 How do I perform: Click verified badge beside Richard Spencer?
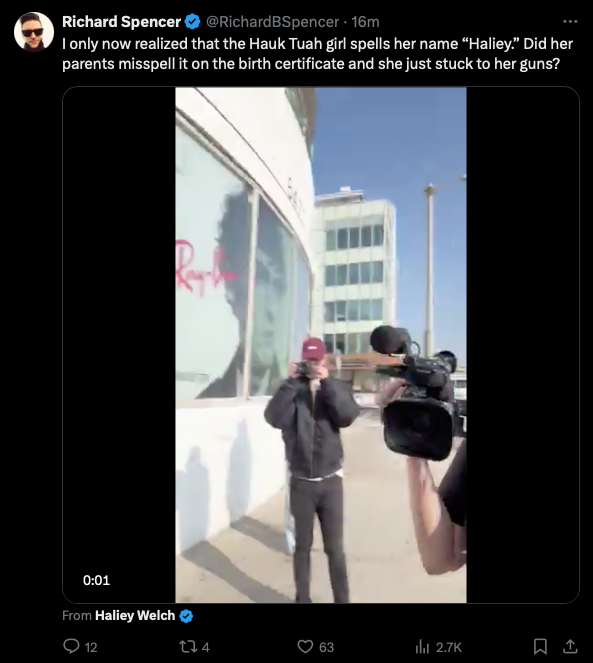[x=193, y=22]
